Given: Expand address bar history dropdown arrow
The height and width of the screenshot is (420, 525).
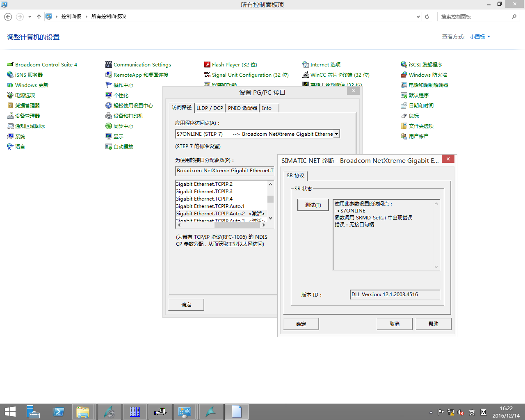Looking at the screenshot, I should pyautogui.click(x=418, y=17).
